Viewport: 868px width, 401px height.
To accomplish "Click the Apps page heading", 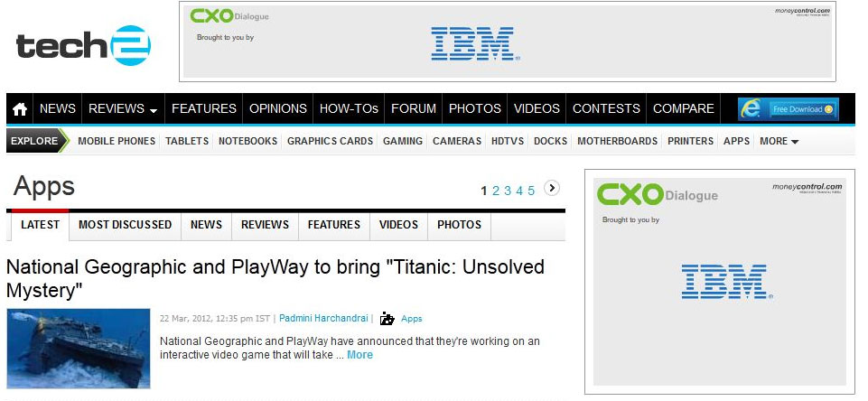I will tap(43, 187).
